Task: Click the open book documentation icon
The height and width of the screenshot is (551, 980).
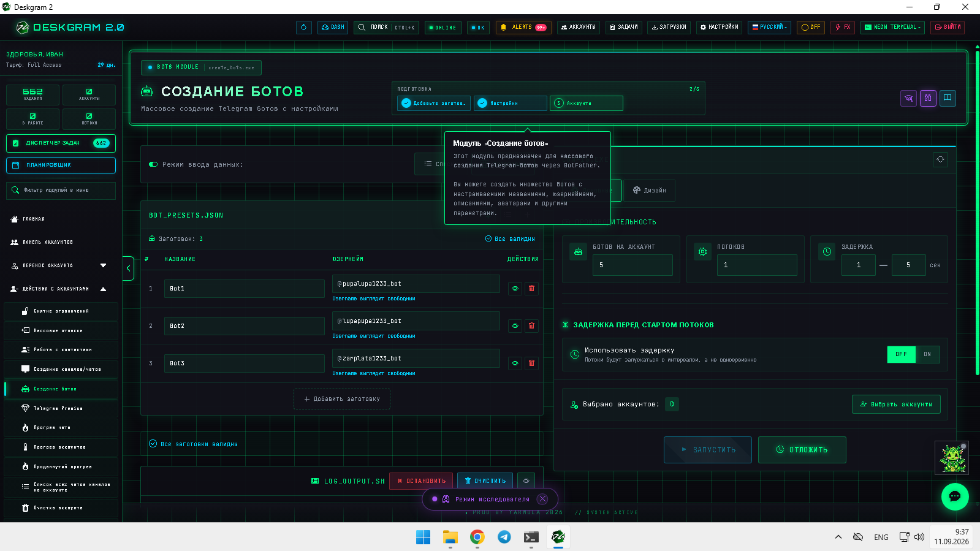Action: point(948,98)
